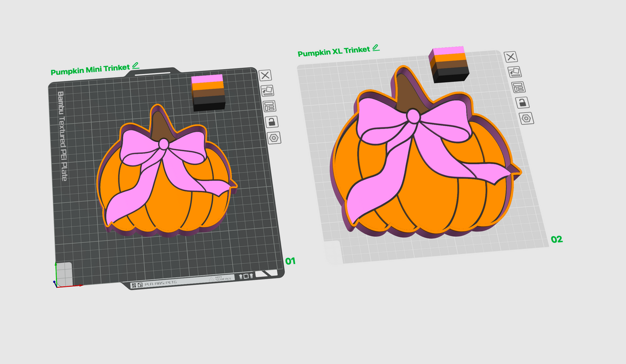The image size is (626, 364).
Task: Arrange objects on the Pumpkin Mini plate
Action: [x=269, y=107]
